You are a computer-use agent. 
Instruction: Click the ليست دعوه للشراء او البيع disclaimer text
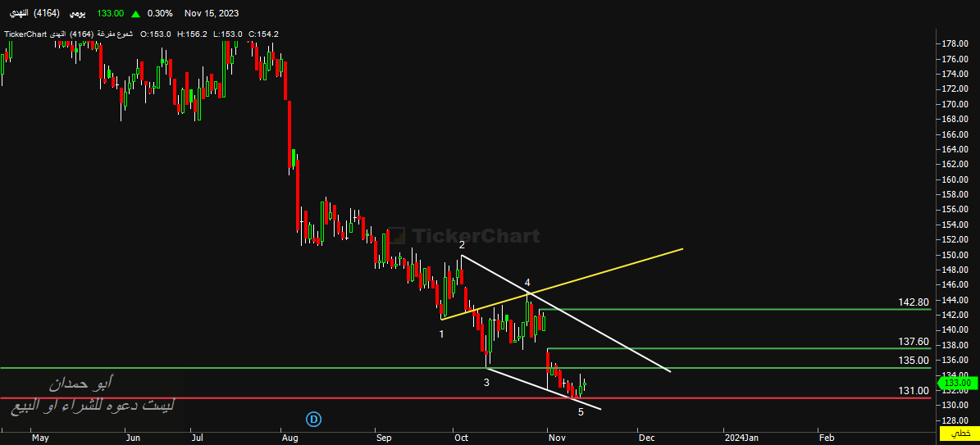coord(93,406)
